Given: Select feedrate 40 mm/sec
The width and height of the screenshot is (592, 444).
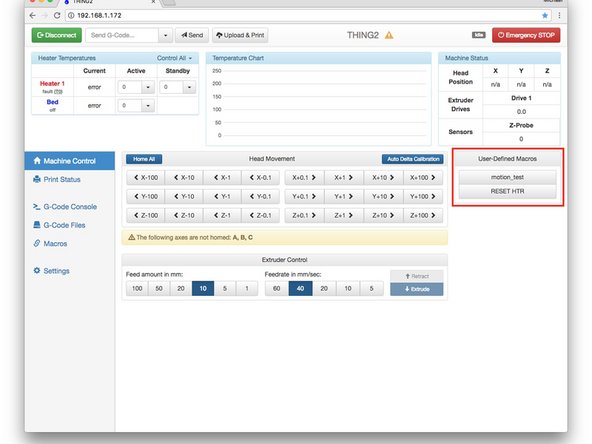Looking at the screenshot, I should tap(301, 288).
